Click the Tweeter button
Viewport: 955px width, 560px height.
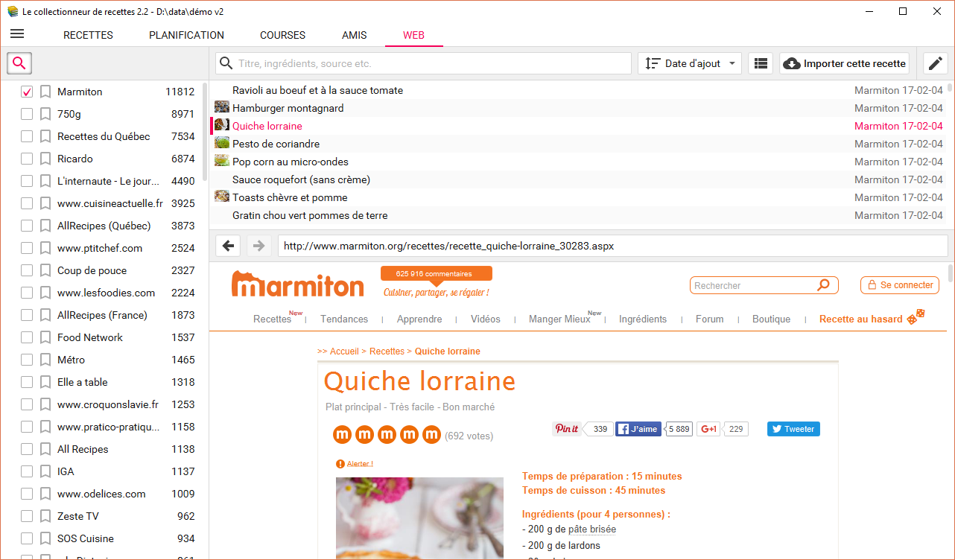tap(793, 429)
